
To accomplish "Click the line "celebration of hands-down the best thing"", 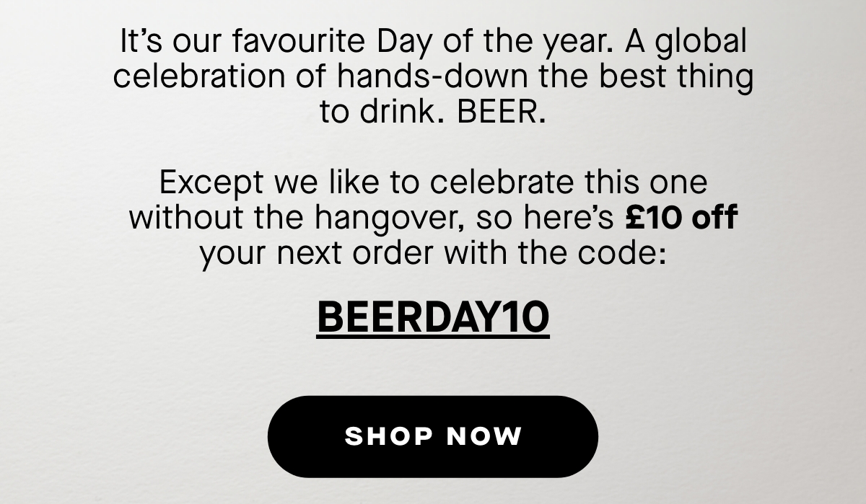I will [433, 77].
